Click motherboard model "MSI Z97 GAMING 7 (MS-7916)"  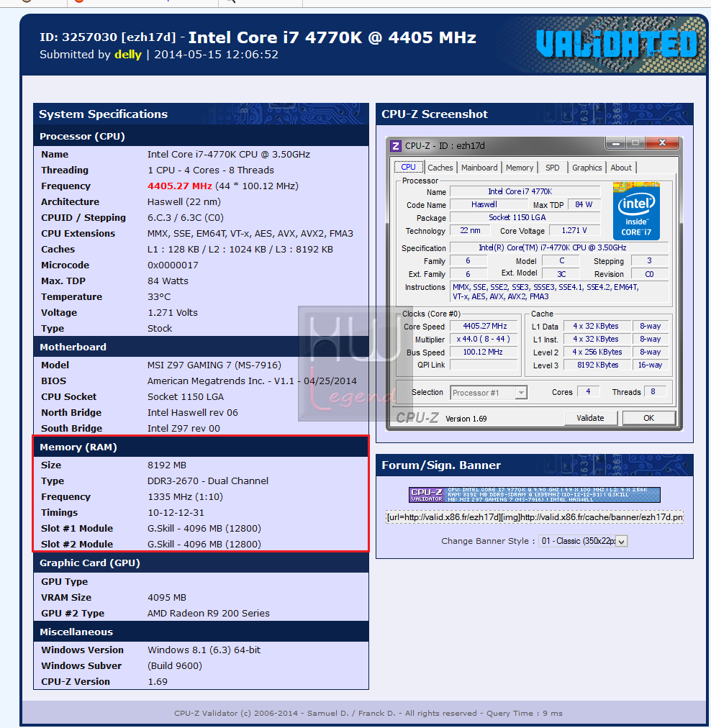pyautogui.click(x=214, y=365)
